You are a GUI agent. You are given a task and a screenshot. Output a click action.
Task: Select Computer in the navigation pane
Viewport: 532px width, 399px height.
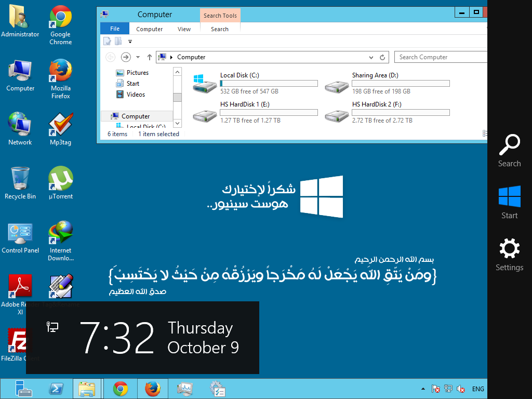pos(136,116)
